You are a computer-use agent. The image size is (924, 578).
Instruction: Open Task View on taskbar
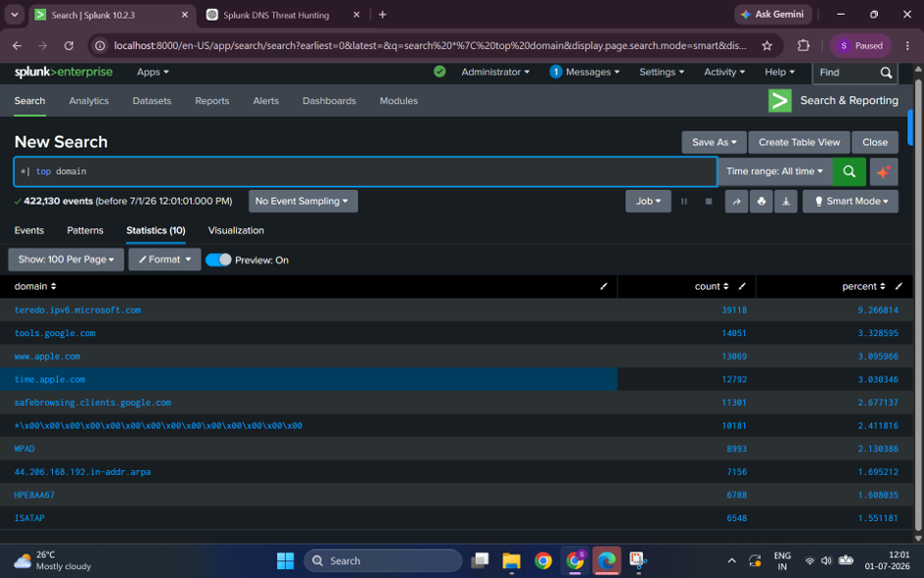click(x=480, y=561)
